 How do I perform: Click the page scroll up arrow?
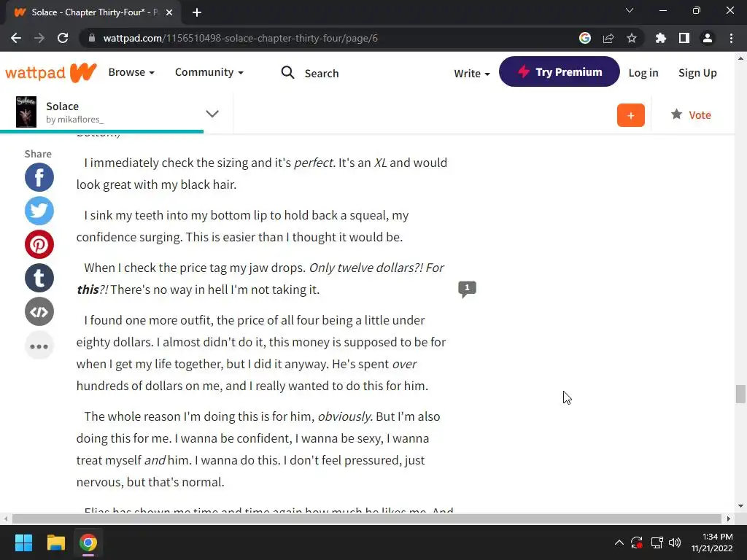coord(740,58)
